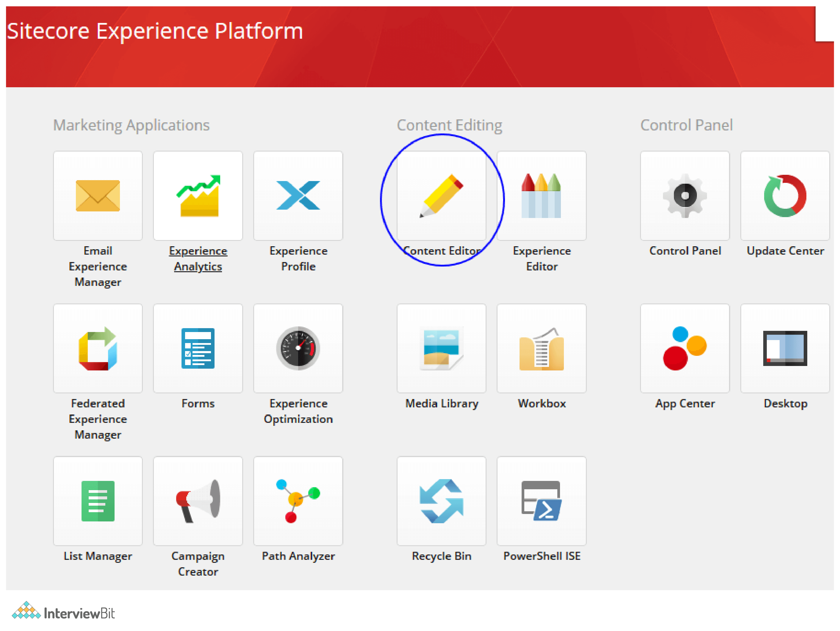This screenshot has width=840, height=631.
Task: Click the App Center label
Action: 685,404
